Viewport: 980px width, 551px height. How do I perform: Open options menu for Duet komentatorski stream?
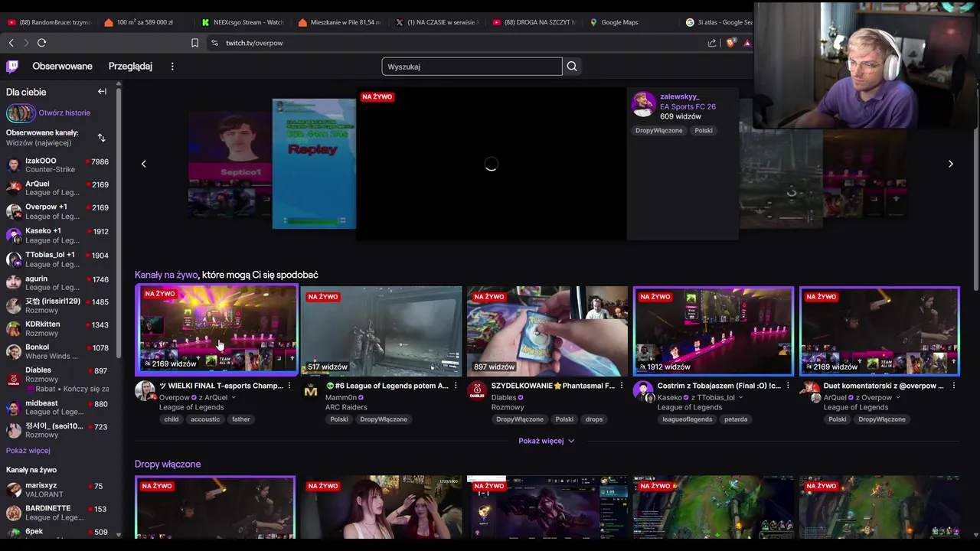coord(954,386)
